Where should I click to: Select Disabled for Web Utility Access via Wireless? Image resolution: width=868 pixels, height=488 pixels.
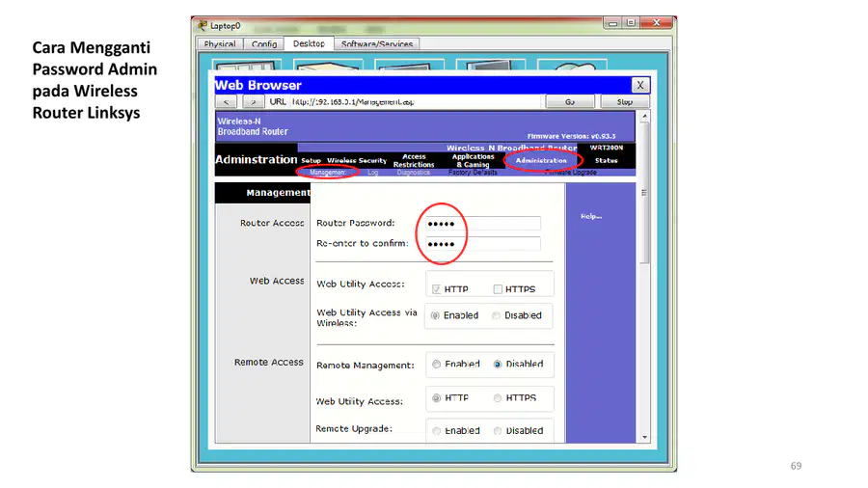496,315
